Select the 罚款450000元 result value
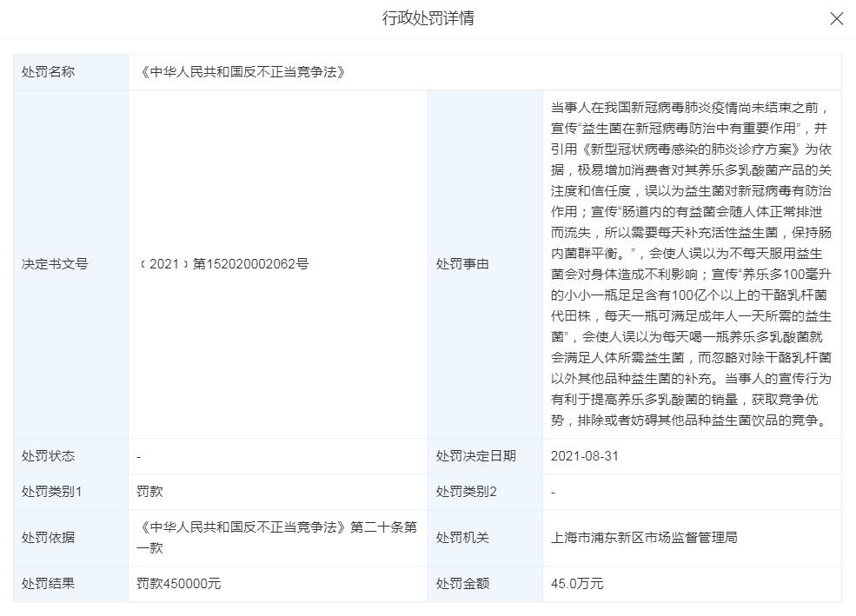 178,584
